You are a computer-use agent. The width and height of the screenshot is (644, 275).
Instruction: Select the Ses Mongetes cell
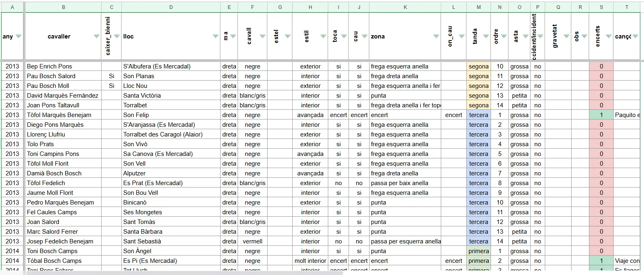pos(171,212)
